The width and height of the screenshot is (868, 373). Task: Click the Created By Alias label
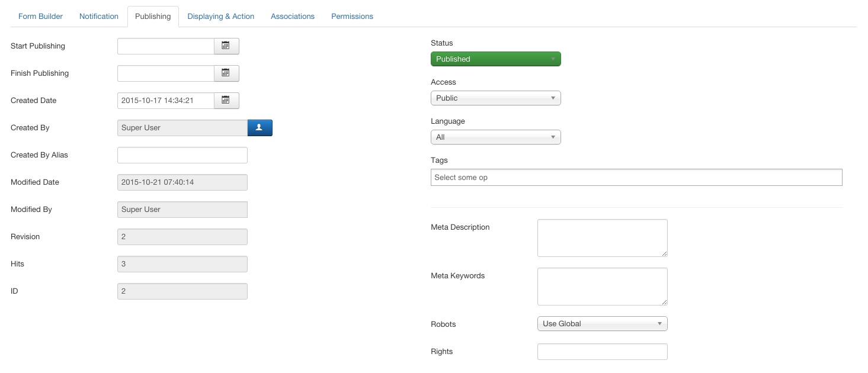tap(40, 155)
